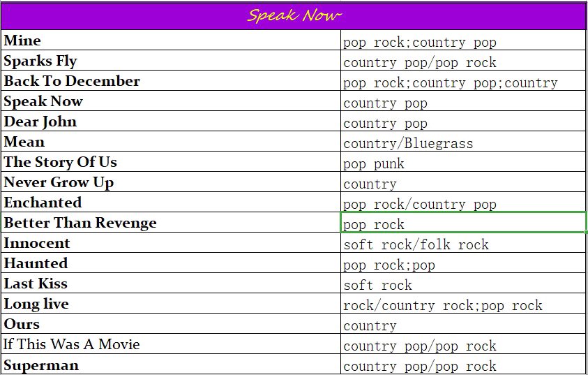This screenshot has width=588, height=375.
Task: Select the Ours title cell
Action: tap(171, 323)
